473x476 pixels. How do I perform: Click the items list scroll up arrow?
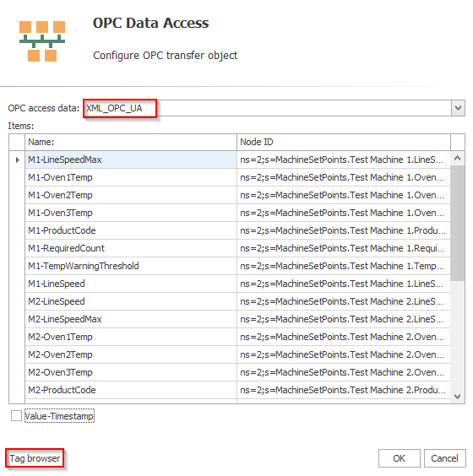[458, 158]
